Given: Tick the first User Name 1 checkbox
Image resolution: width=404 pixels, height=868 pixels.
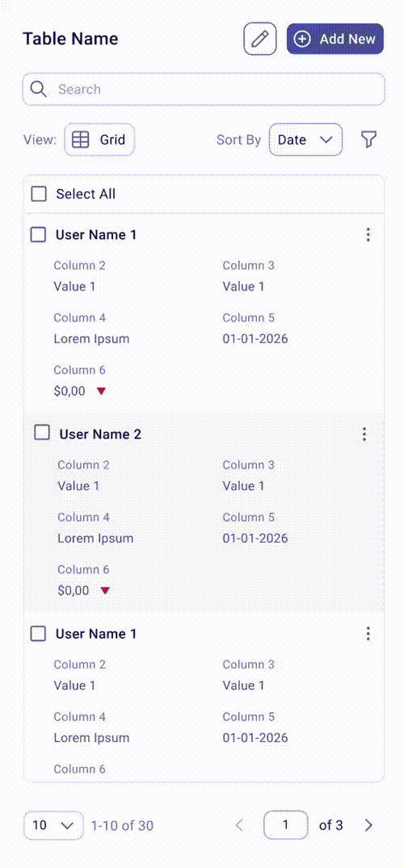Looking at the screenshot, I should point(38,235).
